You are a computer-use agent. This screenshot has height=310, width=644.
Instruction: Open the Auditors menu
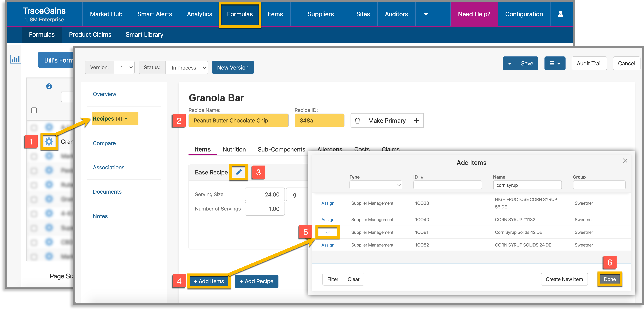[x=396, y=14]
